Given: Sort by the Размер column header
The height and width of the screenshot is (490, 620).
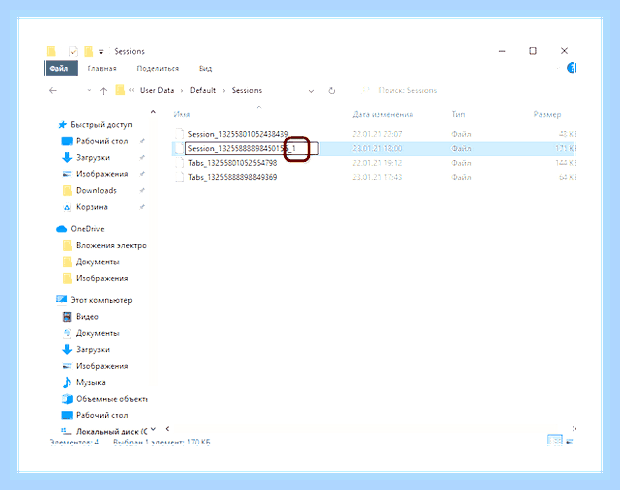Looking at the screenshot, I should coord(547,114).
